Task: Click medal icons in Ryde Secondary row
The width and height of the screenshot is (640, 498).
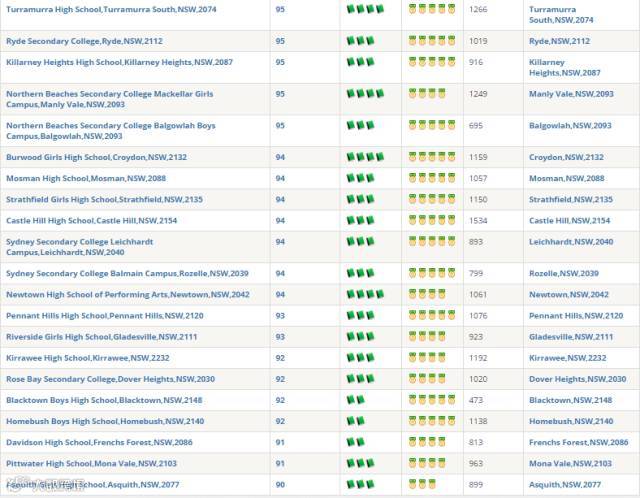Action: [x=432, y=40]
